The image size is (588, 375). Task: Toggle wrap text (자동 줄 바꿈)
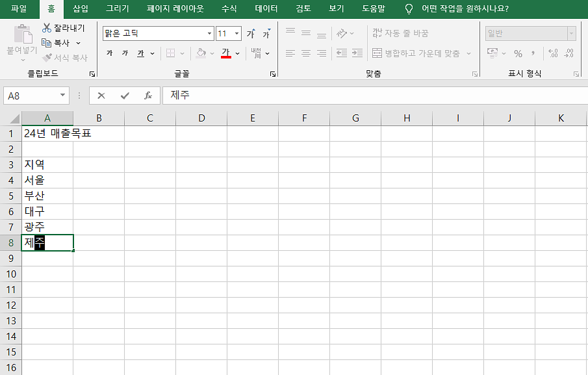[x=400, y=33]
